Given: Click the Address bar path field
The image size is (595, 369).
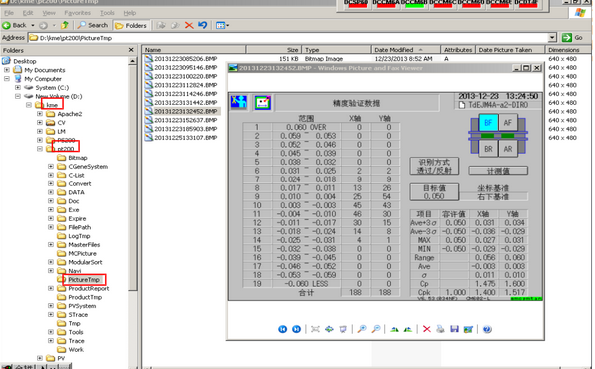Looking at the screenshot, I should [288, 38].
